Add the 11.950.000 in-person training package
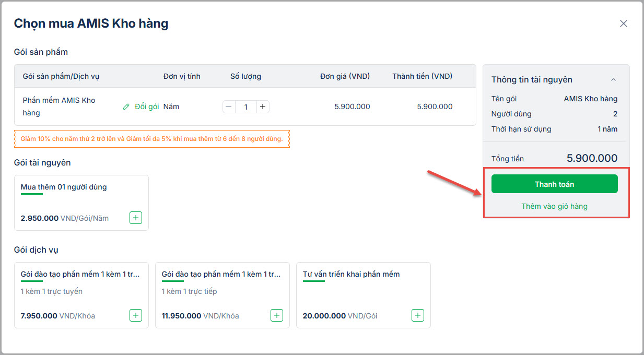This screenshot has height=355, width=644. 277,315
